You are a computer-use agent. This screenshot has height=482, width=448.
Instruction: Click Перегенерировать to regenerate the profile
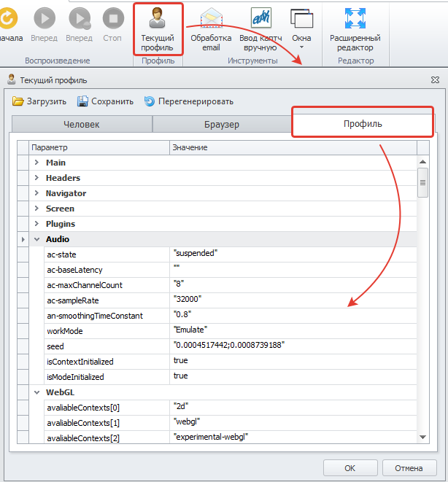(x=189, y=101)
